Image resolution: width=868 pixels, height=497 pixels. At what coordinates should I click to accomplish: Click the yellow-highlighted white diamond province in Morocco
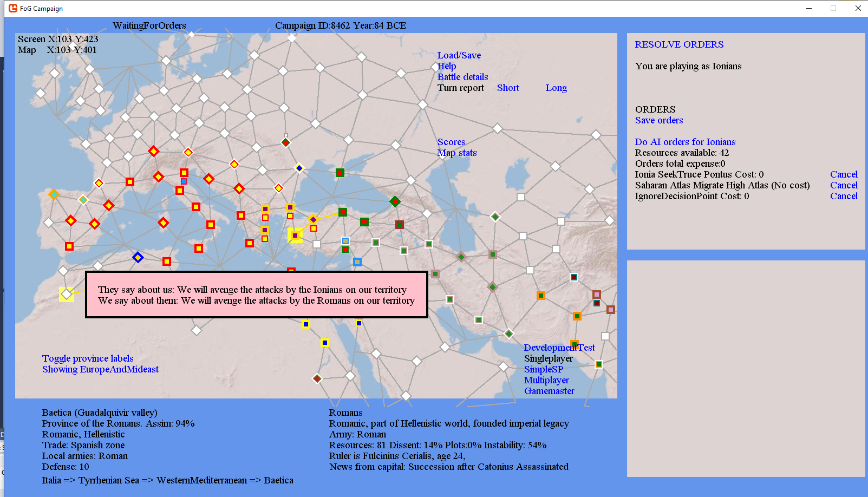(x=67, y=294)
